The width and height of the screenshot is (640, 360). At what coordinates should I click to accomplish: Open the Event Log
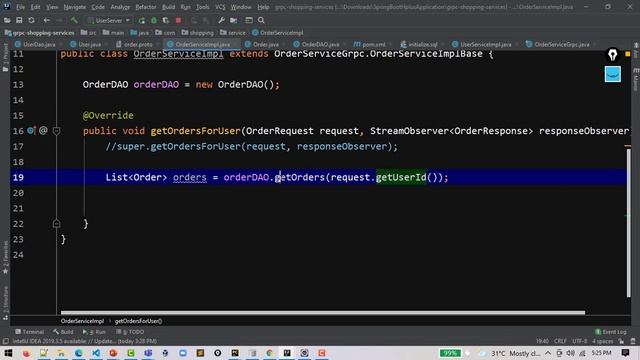point(611,332)
